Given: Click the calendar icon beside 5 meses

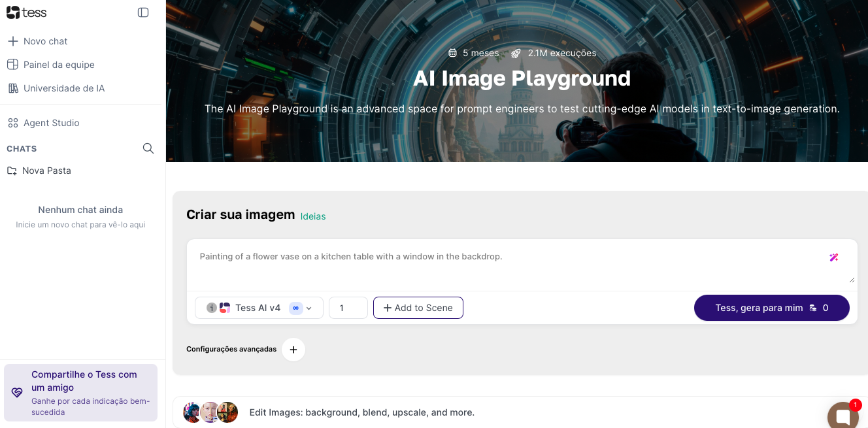Looking at the screenshot, I should coord(452,53).
